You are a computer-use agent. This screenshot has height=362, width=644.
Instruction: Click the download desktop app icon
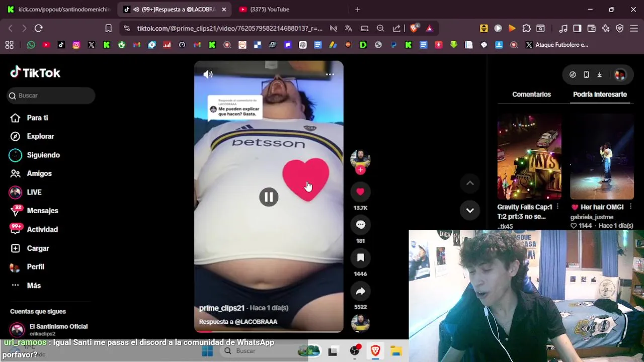(x=599, y=75)
